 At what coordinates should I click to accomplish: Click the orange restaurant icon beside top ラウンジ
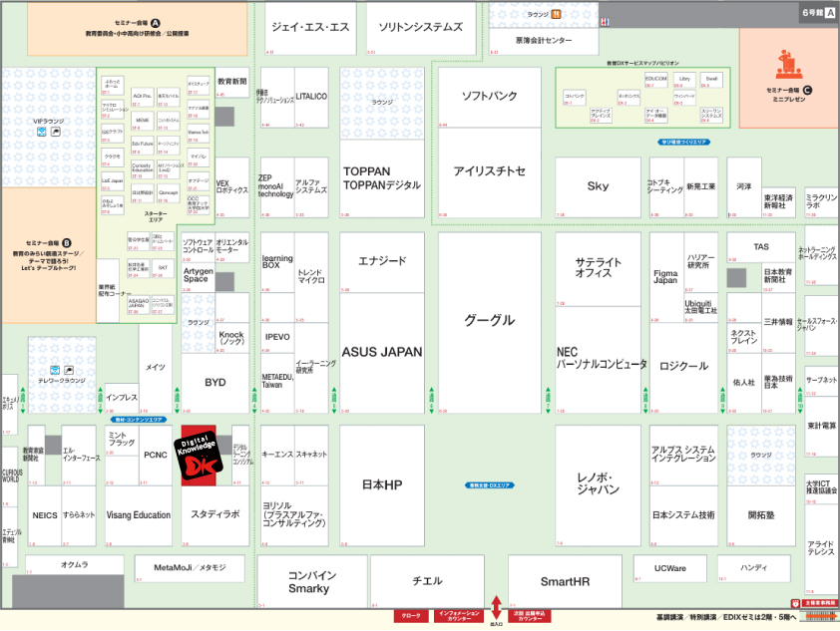click(x=556, y=14)
